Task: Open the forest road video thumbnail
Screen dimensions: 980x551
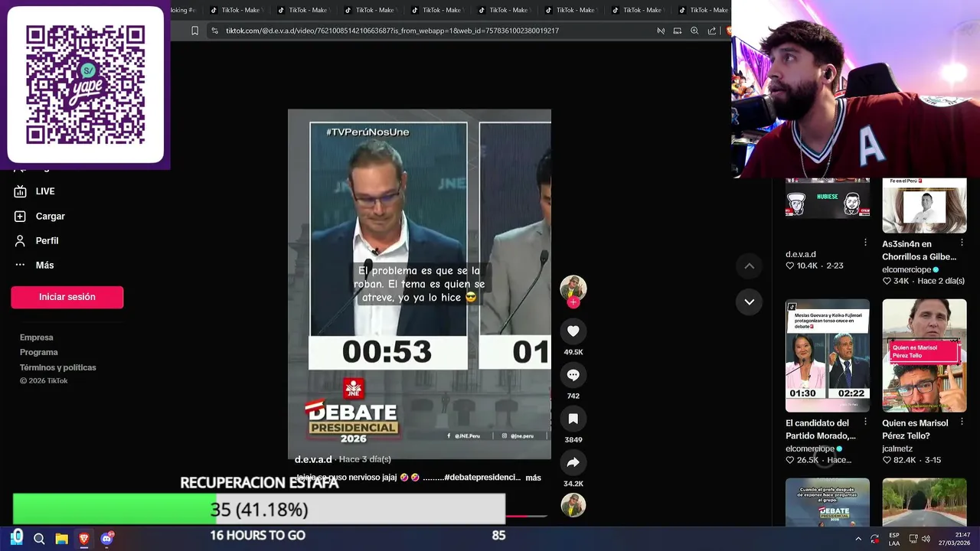Action: pos(924,502)
